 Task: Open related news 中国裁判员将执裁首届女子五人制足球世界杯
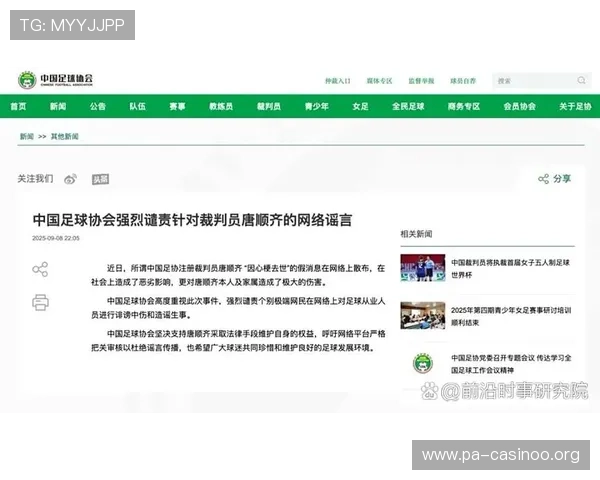510,268
